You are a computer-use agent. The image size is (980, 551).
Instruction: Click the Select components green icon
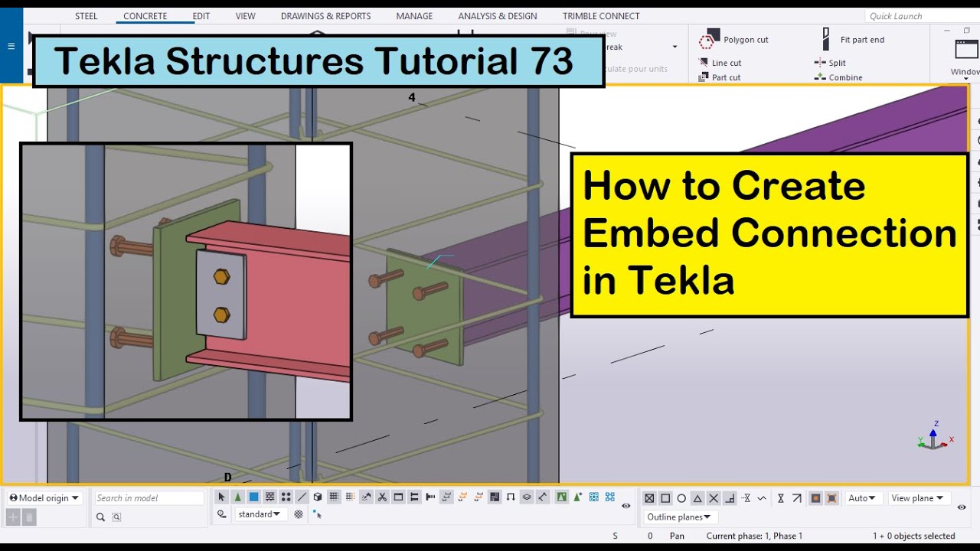coord(562,497)
